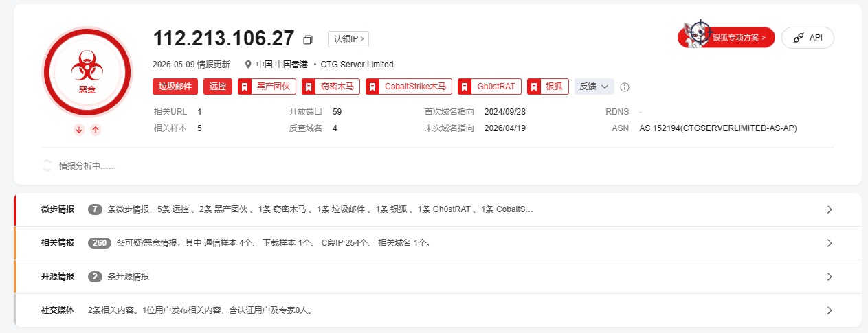The image size is (868, 333).
Task: Click the 2 count badge in 开源情报
Action: [x=95, y=277]
